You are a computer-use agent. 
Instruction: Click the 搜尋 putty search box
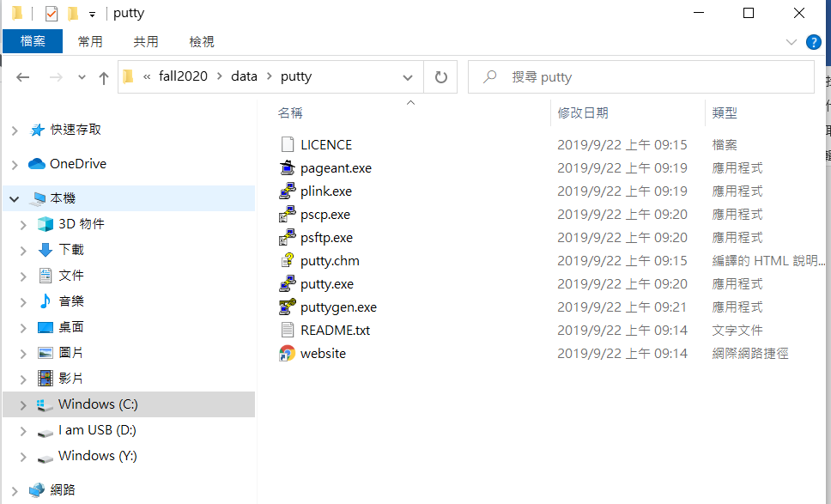[x=641, y=77]
